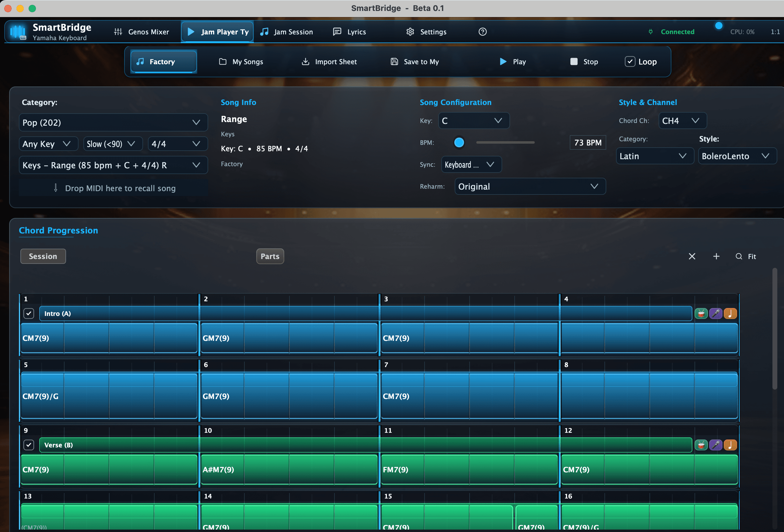Open the Latin style category dropdown
Viewport: 784px width, 532px height.
pyautogui.click(x=655, y=156)
